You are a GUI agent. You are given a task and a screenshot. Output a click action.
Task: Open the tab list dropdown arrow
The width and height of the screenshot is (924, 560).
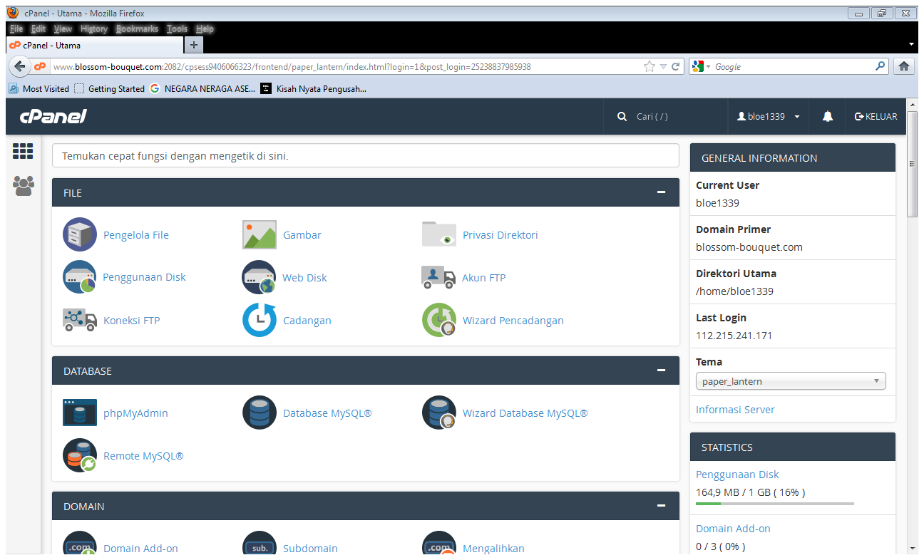pos(912,45)
